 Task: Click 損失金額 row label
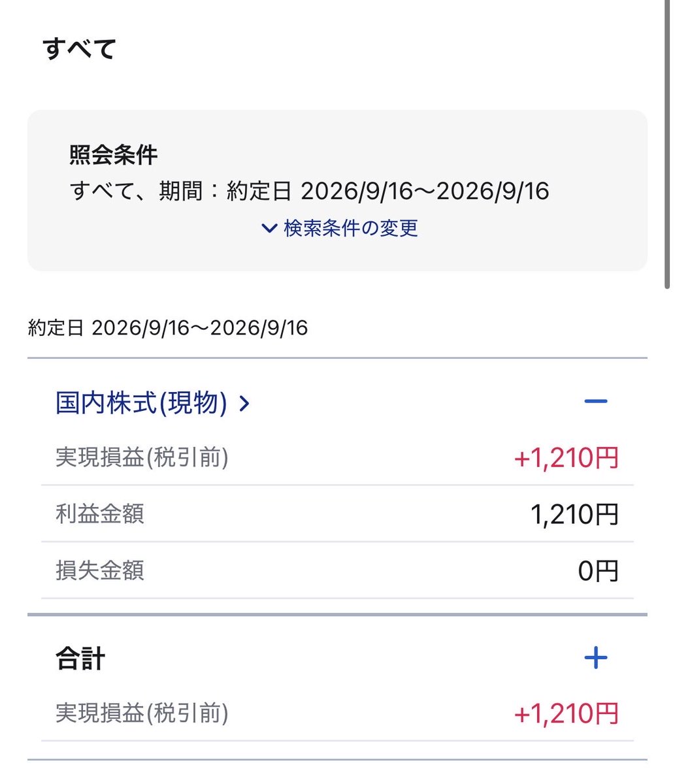point(100,570)
